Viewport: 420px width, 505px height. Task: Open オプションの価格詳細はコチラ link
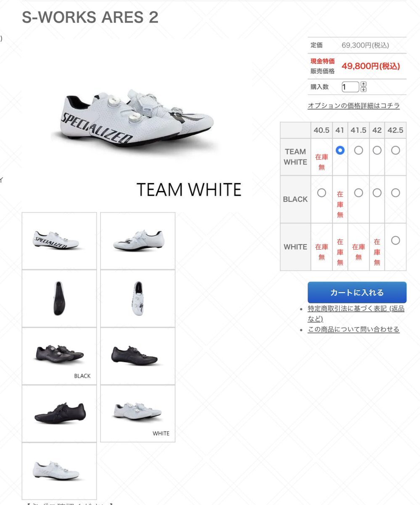coord(354,106)
